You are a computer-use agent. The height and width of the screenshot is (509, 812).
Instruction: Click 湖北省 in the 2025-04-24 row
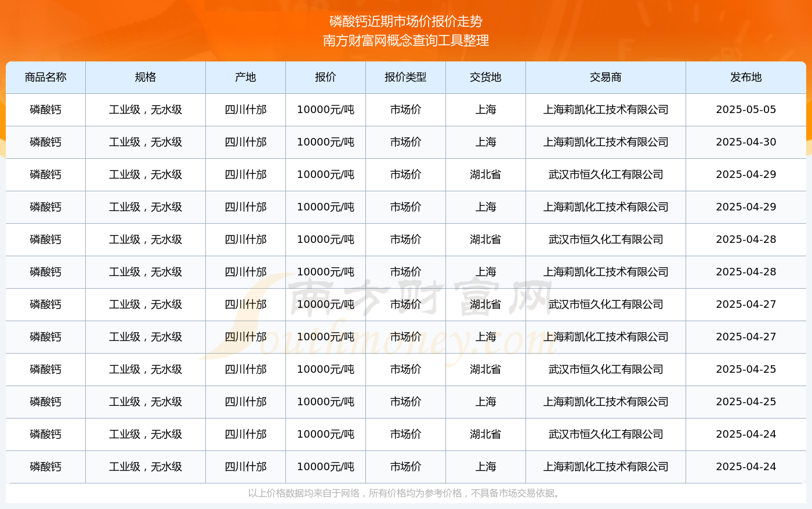485,434
